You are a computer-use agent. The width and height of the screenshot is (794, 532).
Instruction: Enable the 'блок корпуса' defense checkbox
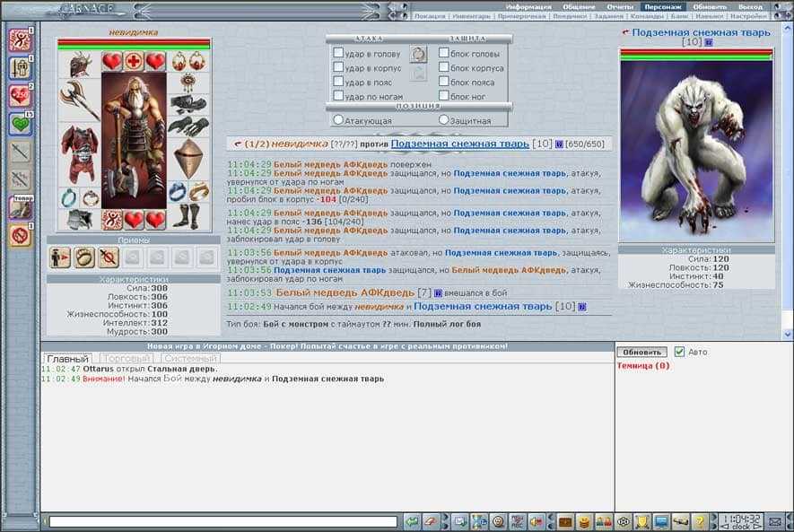(444, 68)
